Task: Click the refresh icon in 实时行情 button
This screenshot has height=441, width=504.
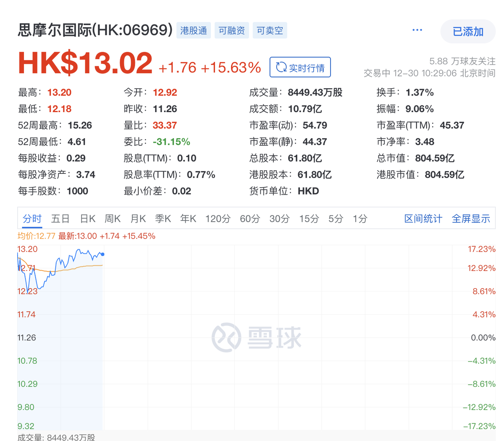Action: pyautogui.click(x=281, y=67)
